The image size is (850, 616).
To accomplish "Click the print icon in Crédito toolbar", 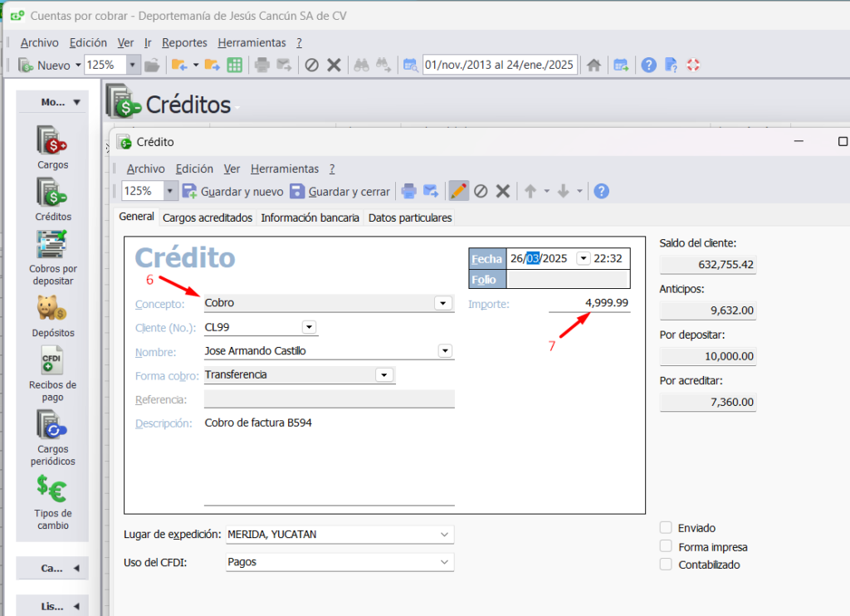I will tap(408, 191).
